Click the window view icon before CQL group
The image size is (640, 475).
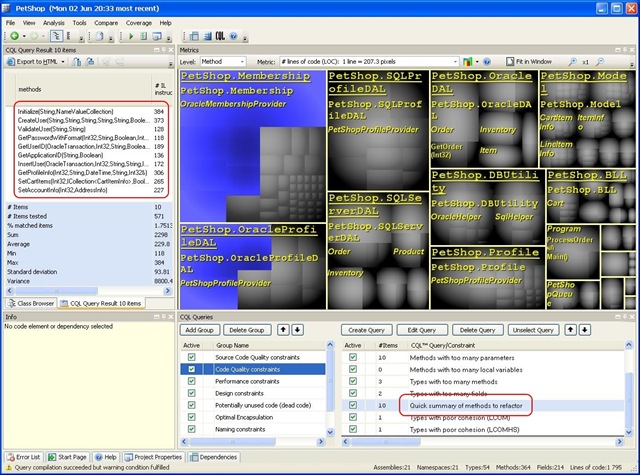pyautogui.click(x=157, y=36)
